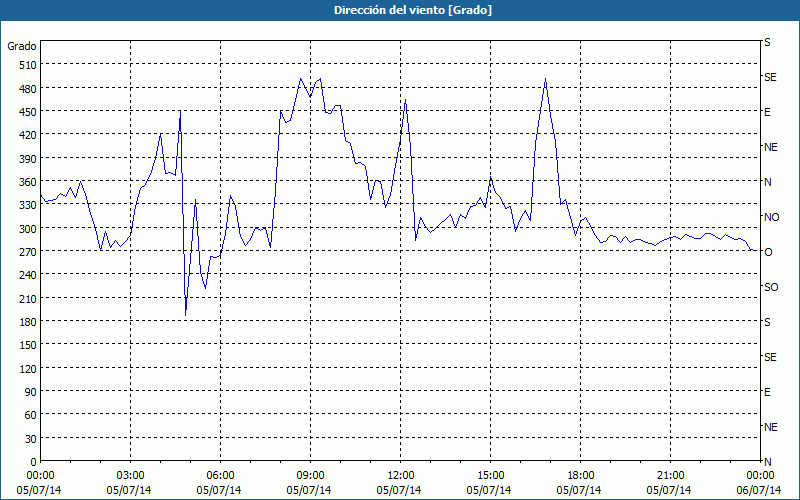Click the 510 y-axis value
The height and width of the screenshot is (500, 800).
[x=28, y=65]
